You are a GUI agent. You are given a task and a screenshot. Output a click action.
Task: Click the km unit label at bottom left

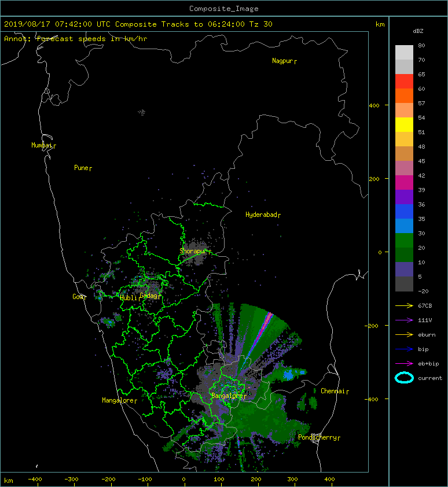tap(9, 481)
